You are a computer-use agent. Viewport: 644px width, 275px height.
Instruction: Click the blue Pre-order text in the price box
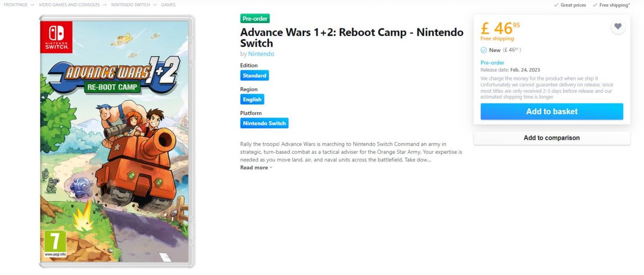[492, 63]
